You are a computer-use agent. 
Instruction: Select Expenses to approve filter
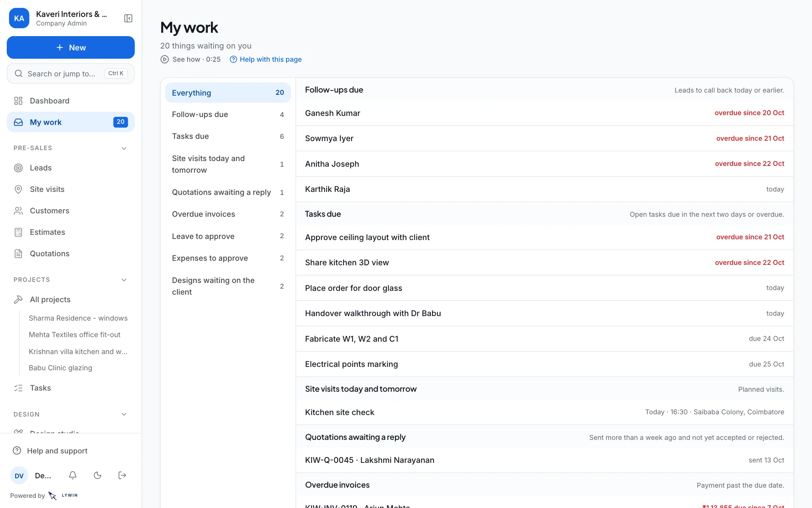click(228, 258)
